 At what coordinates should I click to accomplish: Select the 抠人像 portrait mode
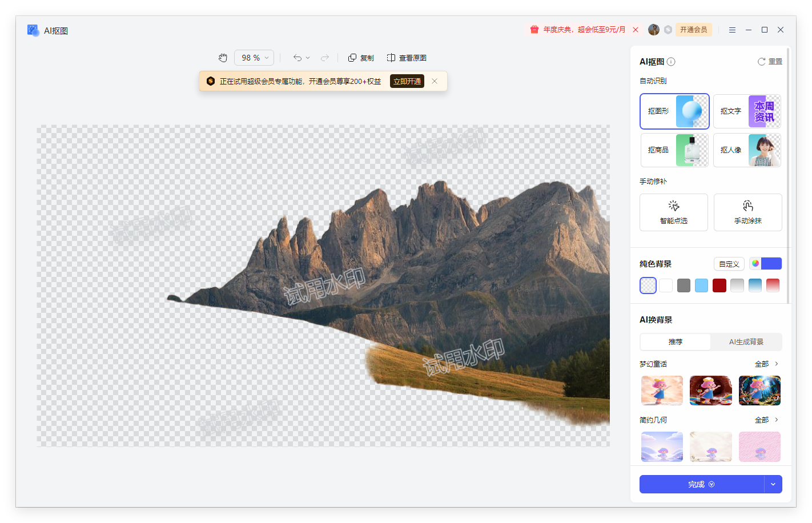(x=747, y=150)
